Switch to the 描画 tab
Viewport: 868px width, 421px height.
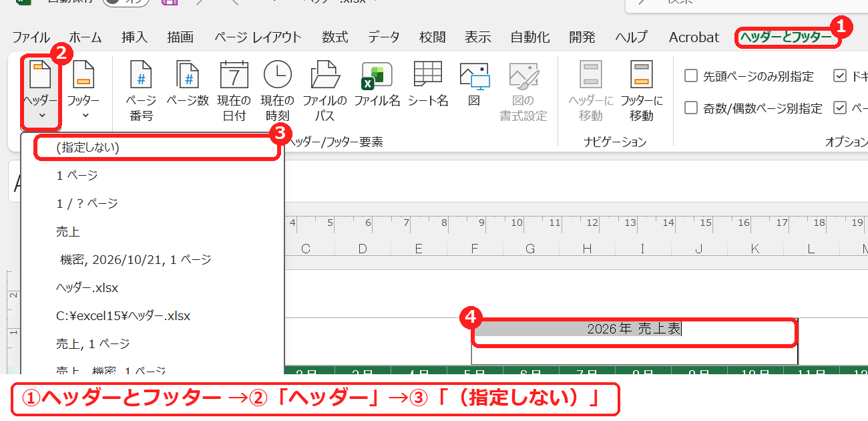pos(180,37)
